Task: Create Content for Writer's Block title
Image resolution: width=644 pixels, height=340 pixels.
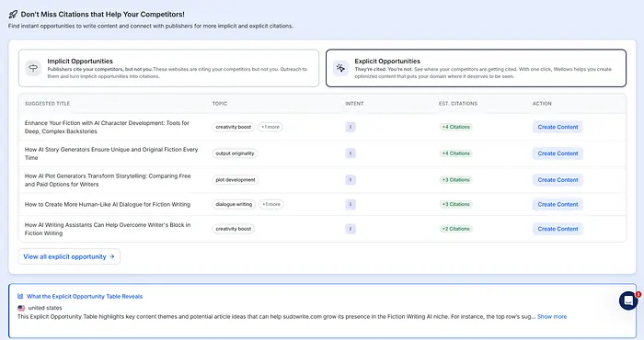Action: (x=558, y=229)
